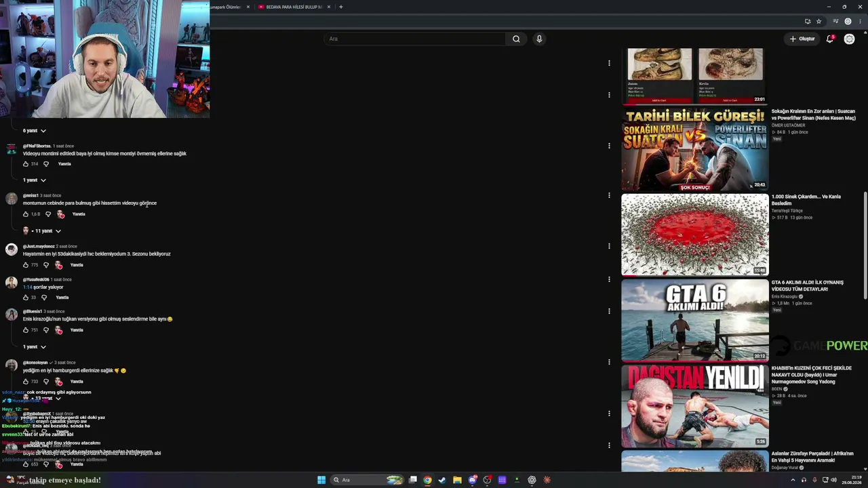Show hidden system tray icons

pyautogui.click(x=793, y=480)
